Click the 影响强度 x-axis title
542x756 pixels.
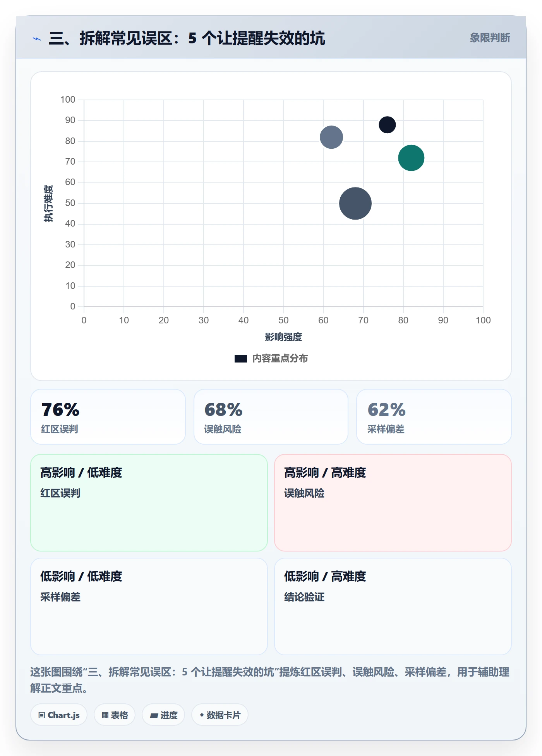(x=283, y=337)
